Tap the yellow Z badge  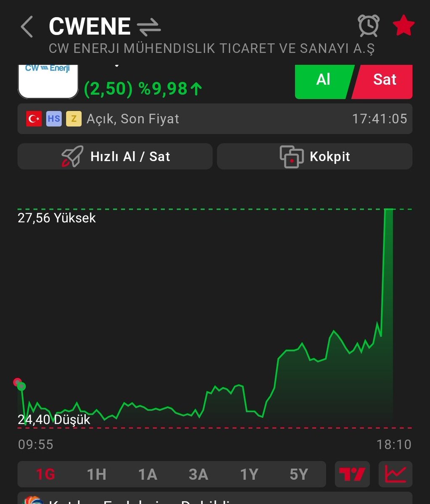click(x=74, y=119)
